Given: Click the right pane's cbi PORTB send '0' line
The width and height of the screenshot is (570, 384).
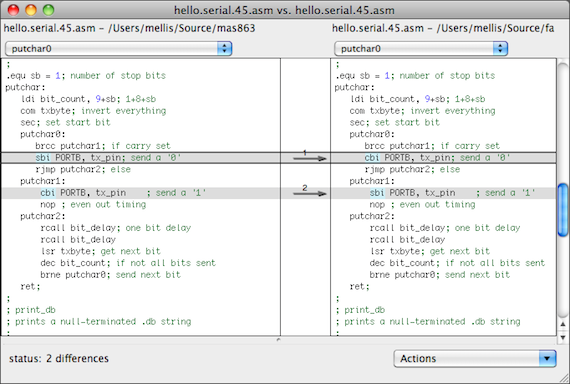Looking at the screenshot, I should tap(443, 158).
